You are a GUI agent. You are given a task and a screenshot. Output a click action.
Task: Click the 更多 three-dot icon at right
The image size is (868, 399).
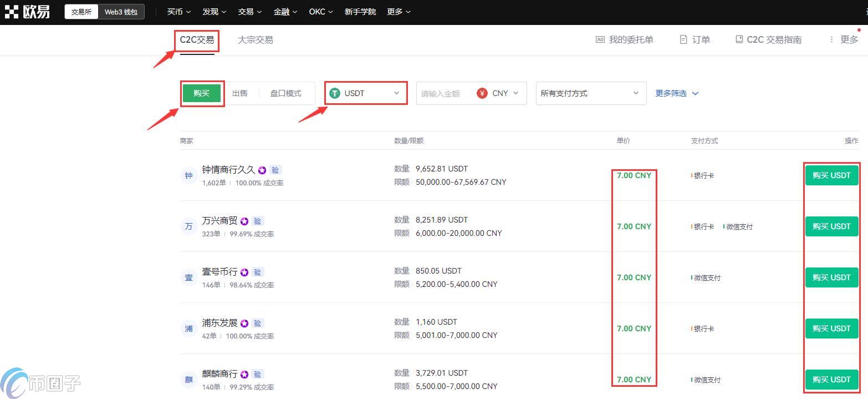click(x=831, y=40)
